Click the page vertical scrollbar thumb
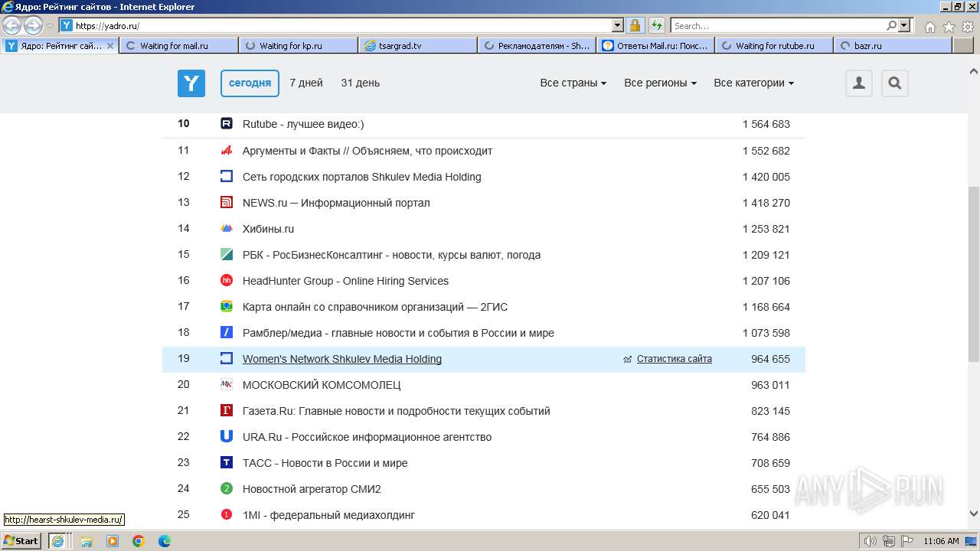 974,274
